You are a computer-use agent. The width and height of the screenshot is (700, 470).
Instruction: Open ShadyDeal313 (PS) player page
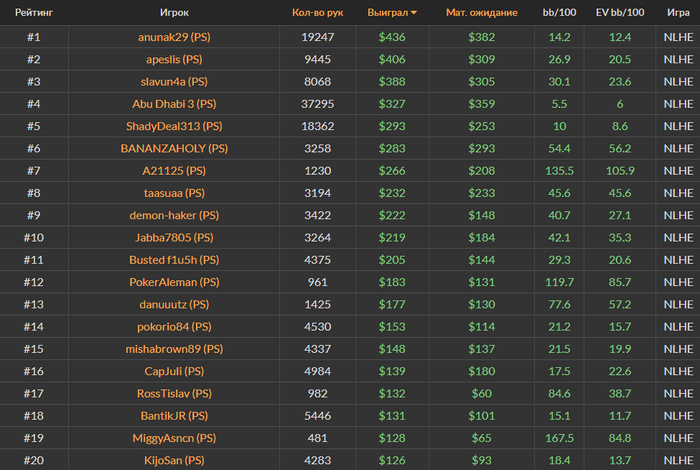(174, 126)
